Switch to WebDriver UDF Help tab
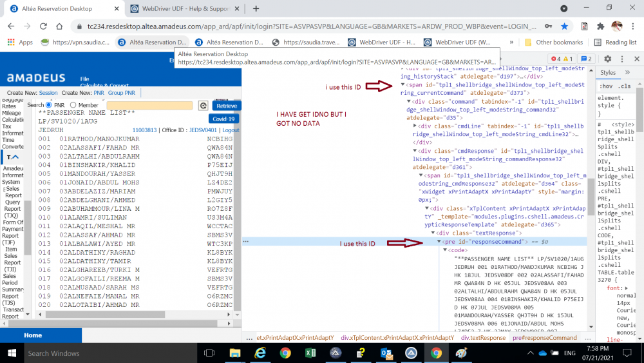This screenshot has height=363, width=644. [185, 8]
